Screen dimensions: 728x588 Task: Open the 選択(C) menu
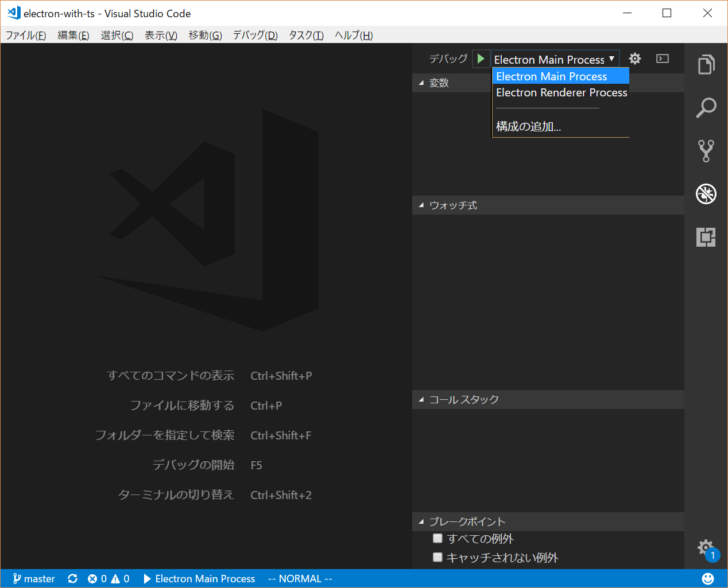(117, 35)
